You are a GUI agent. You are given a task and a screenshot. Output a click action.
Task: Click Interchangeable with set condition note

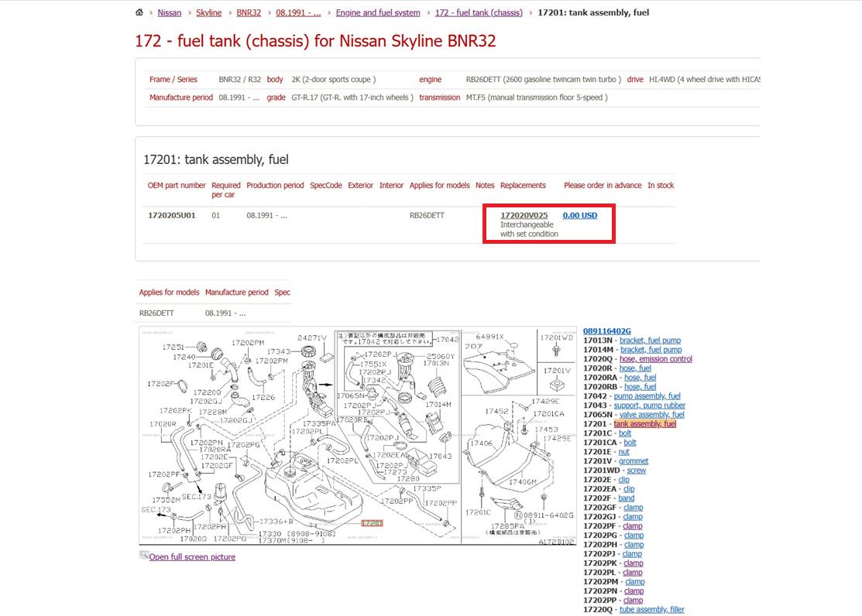click(x=529, y=229)
